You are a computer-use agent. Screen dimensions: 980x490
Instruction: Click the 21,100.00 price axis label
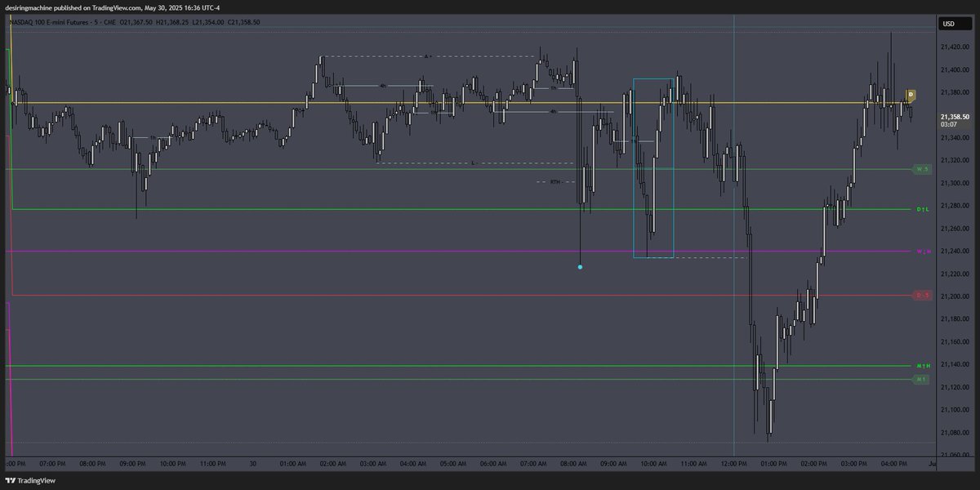(x=955, y=410)
